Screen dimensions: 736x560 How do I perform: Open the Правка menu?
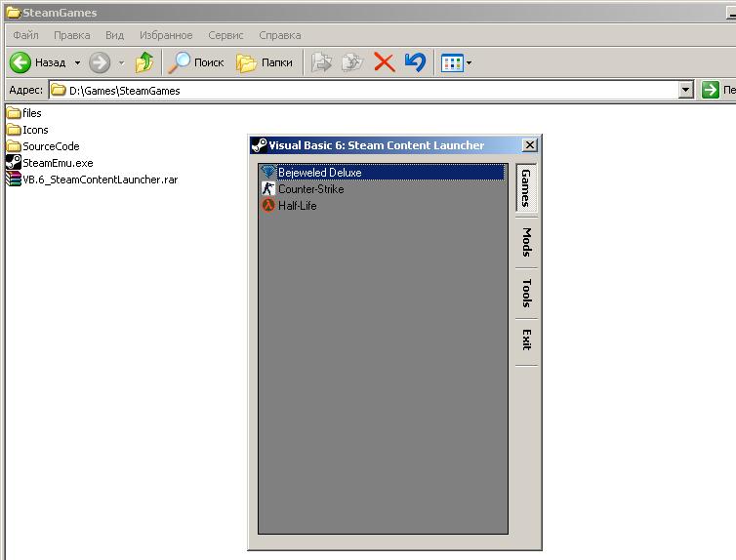click(72, 35)
